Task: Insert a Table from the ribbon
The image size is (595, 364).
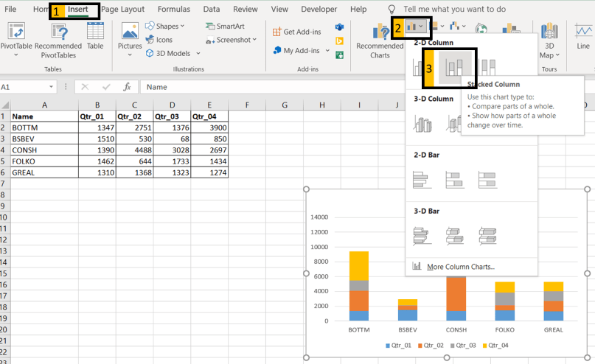Action: coord(95,36)
